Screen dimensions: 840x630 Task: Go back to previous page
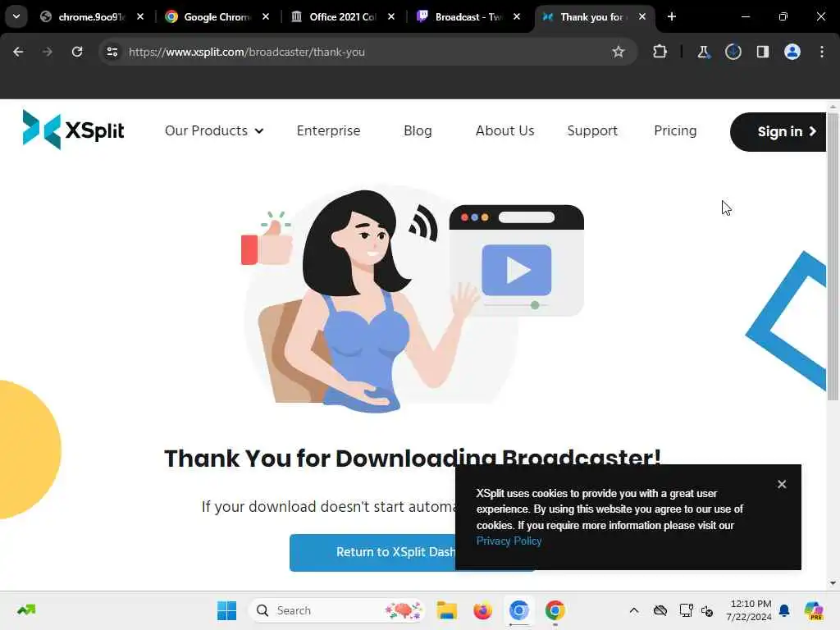18,52
